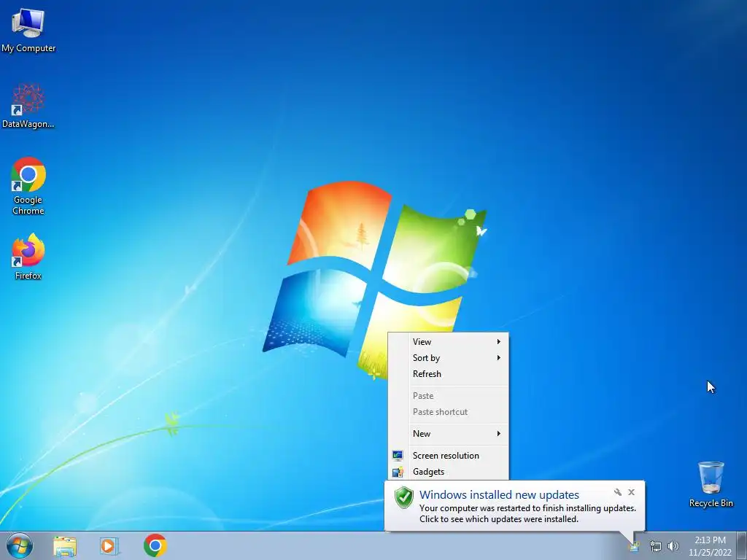The height and width of the screenshot is (560, 747).
Task: Close the update notification balloon
Action: click(631, 492)
